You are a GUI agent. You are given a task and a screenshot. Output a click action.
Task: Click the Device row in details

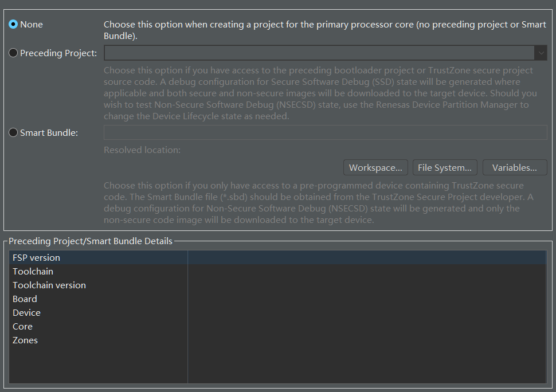tap(277, 312)
